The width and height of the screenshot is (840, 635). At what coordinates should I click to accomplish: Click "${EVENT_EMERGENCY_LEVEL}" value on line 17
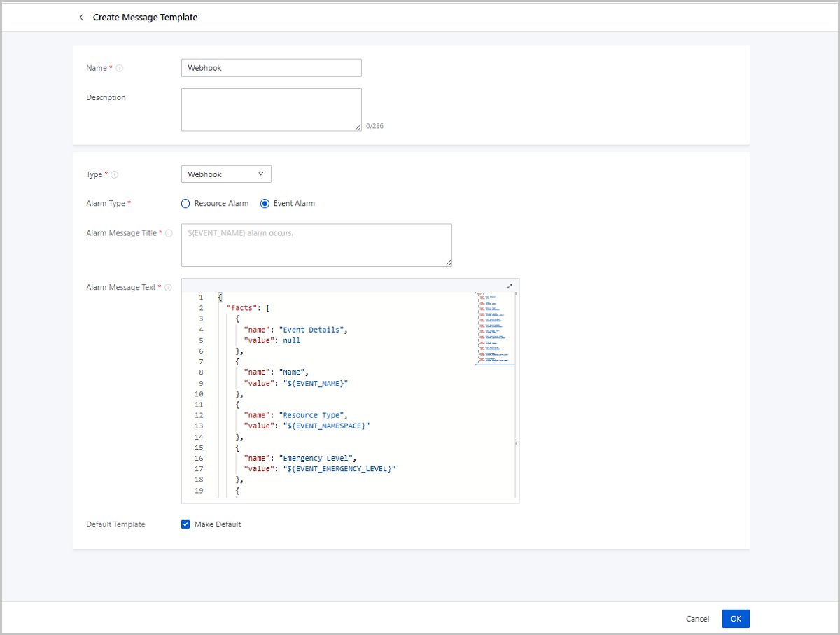pos(339,468)
